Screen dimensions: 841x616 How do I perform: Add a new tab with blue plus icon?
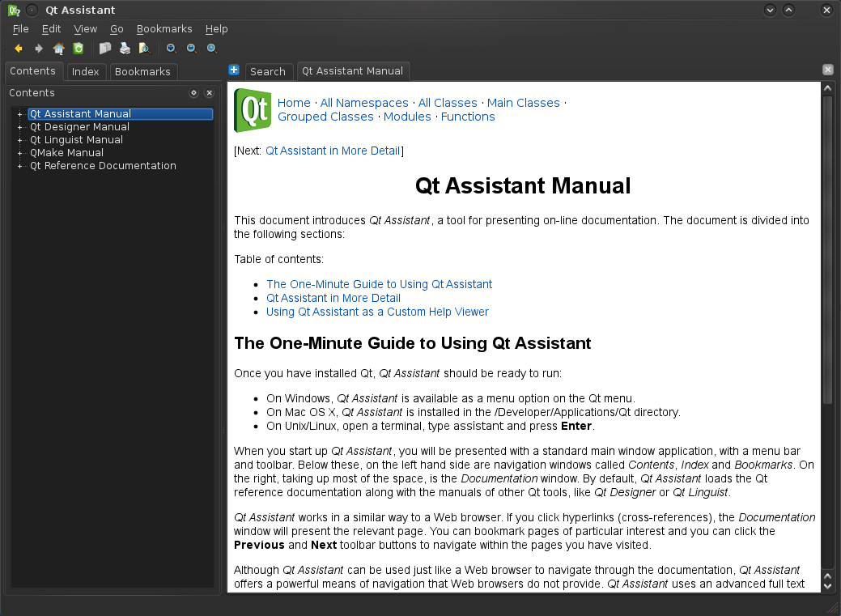click(x=234, y=70)
